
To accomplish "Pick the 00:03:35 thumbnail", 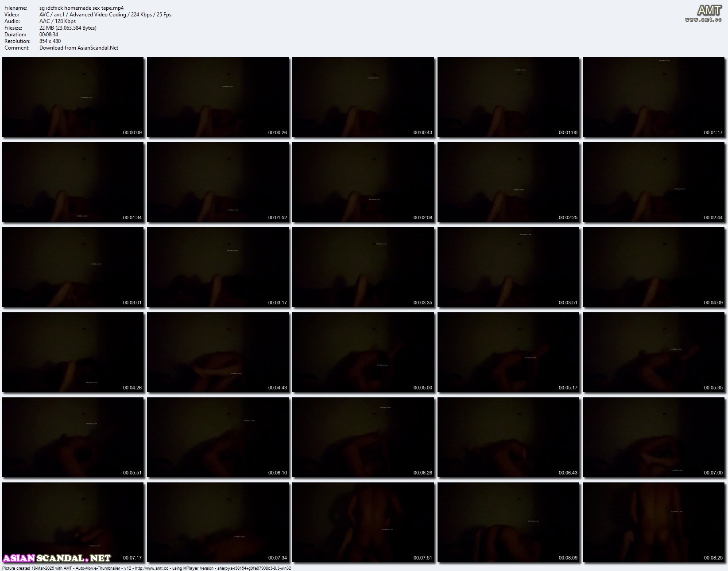I will pos(363,267).
